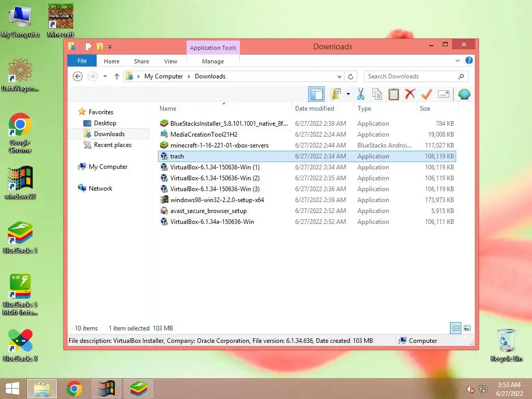Screen dimensions: 532x399
Task: Click the Cut scissors icon
Action: click(x=361, y=94)
